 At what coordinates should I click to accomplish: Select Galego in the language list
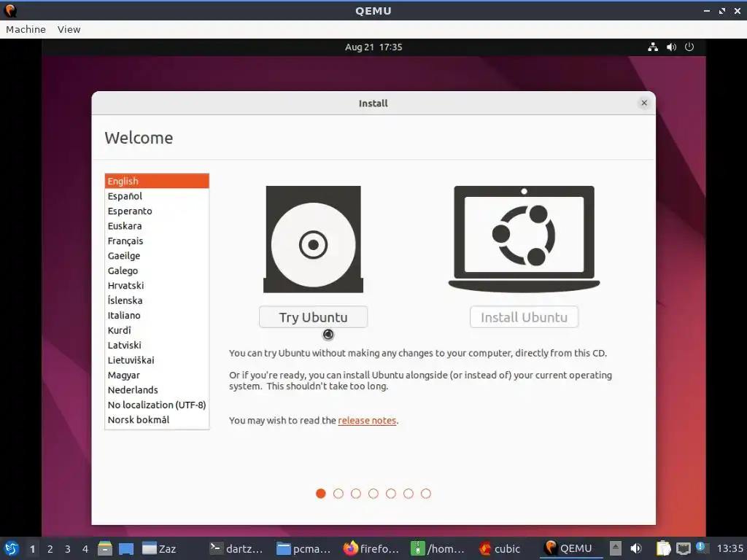(157, 271)
